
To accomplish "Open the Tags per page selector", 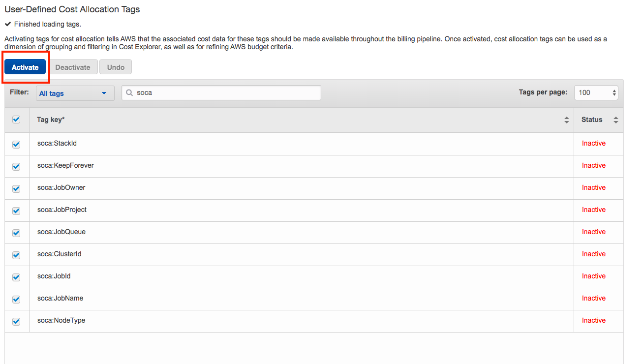I will (x=596, y=92).
